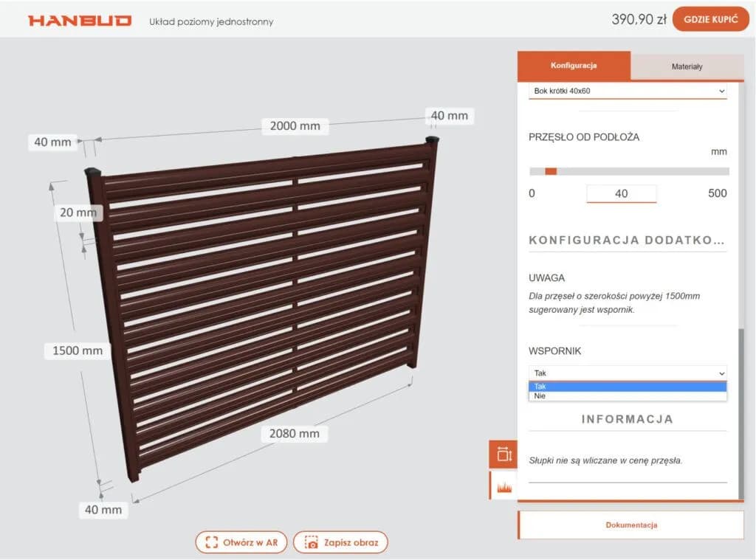Click the ground clearance value field showing 40

click(621, 193)
